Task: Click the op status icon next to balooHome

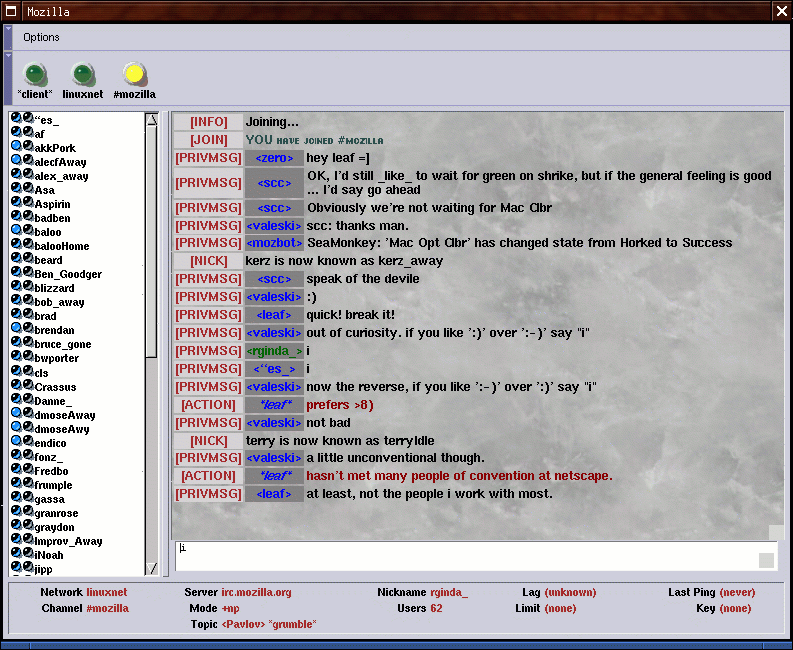Action: (16, 244)
